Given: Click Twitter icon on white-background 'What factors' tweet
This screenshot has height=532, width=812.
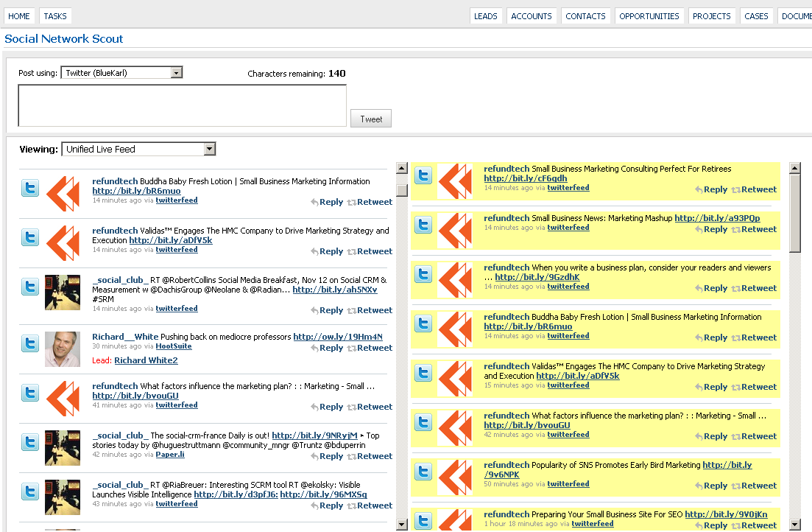Looking at the screenshot, I should 30,393.
